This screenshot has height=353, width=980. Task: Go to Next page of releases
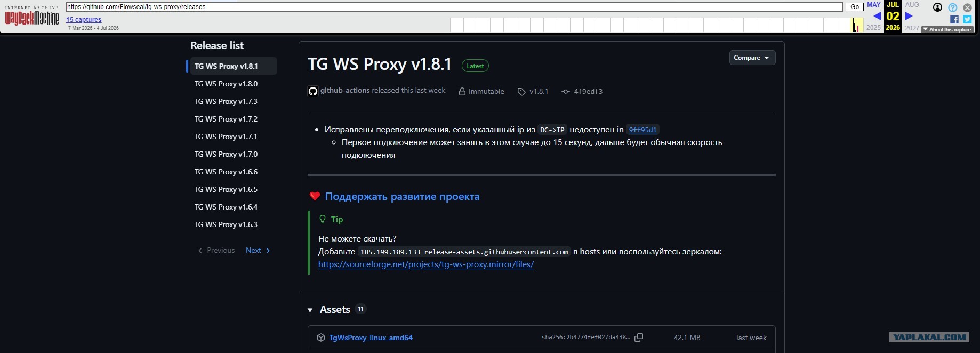pos(258,250)
